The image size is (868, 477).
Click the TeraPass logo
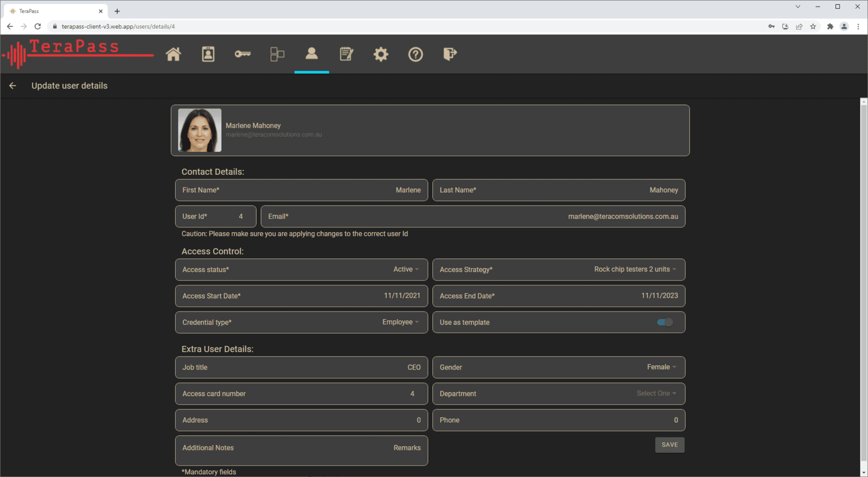78,54
